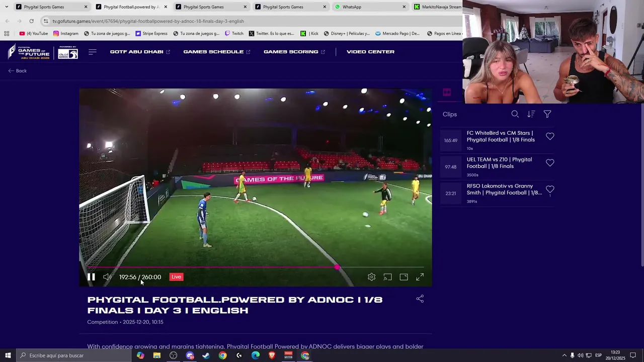Toggle the multiview grid icon above Clips
Image resolution: width=644 pixels, height=362 pixels.
pyautogui.click(x=447, y=93)
